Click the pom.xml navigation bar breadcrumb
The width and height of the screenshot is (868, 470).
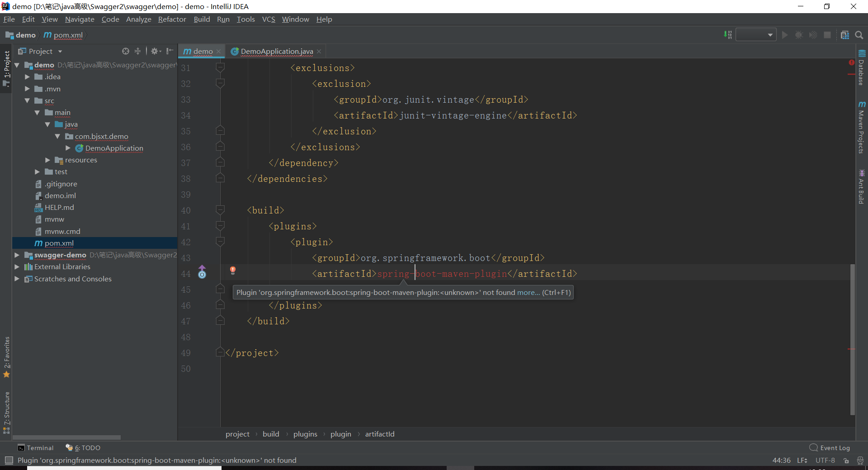pyautogui.click(x=64, y=35)
